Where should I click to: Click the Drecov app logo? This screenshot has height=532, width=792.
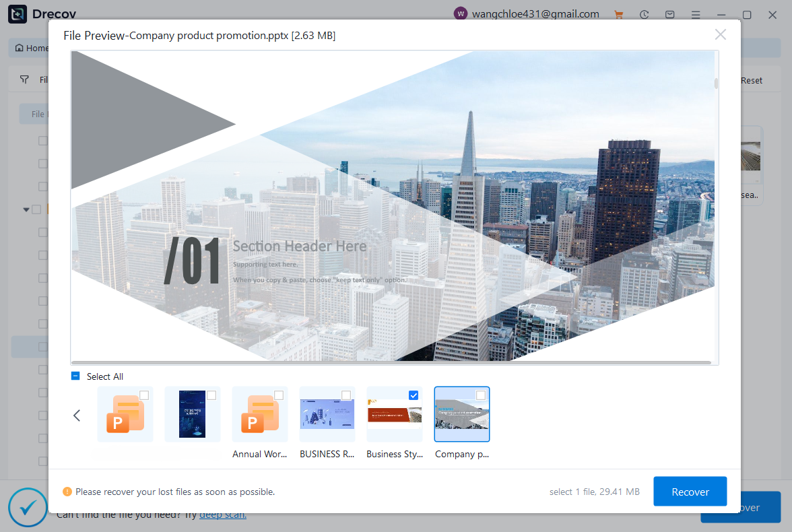tap(18, 14)
